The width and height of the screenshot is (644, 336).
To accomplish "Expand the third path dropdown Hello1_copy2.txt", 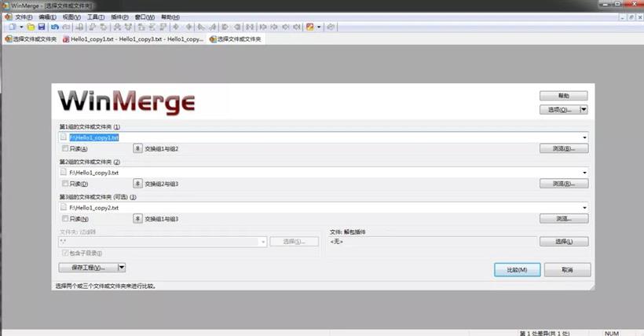I will [x=584, y=208].
